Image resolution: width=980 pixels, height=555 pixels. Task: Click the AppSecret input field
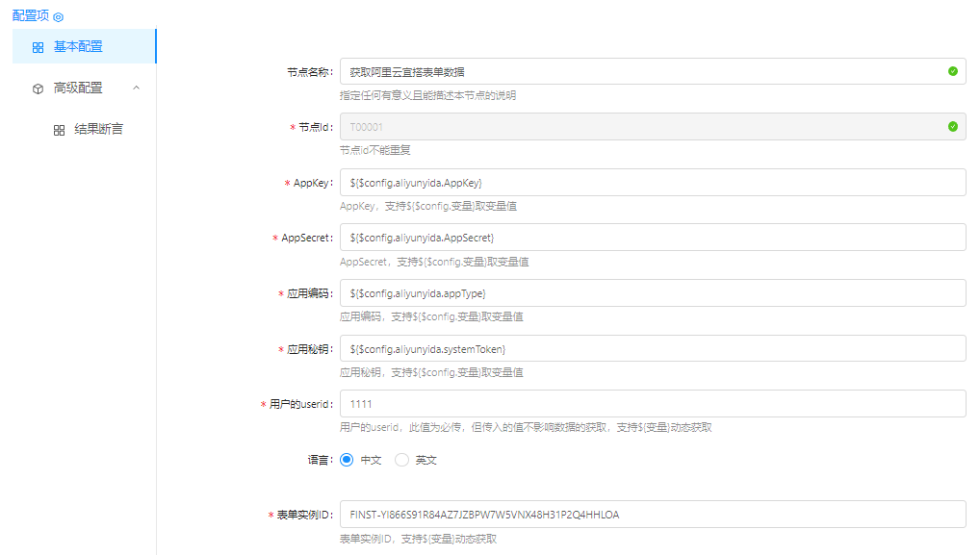(652, 237)
